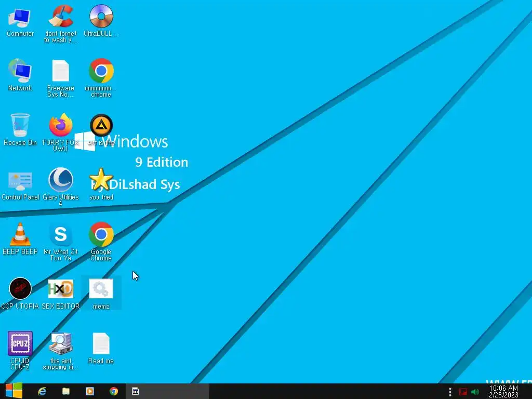Select the 'Mr What Zit Too Ya' Skype icon
Viewport: 532px width, 399px height.
[x=61, y=242]
